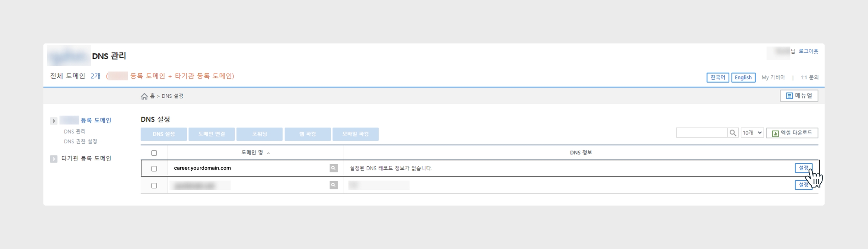Tick the select-all checkbox in the table header
The image size is (868, 249).
click(x=154, y=153)
